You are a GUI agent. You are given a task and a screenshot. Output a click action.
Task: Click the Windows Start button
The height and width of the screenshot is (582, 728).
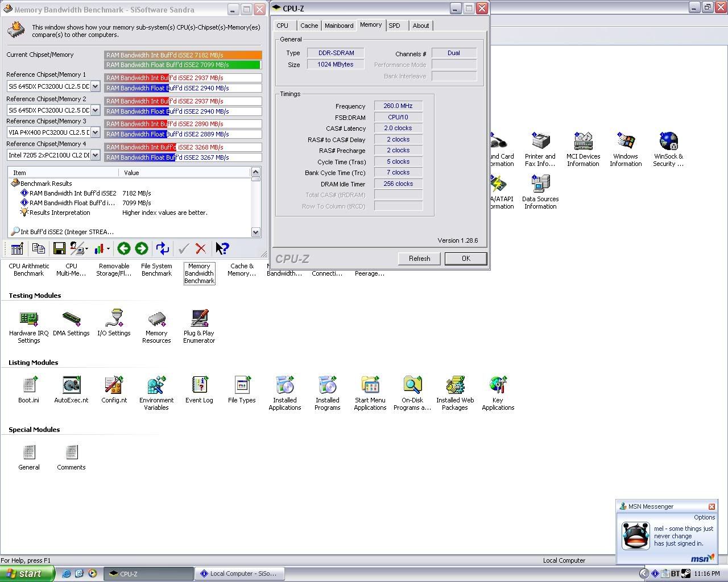(x=27, y=573)
